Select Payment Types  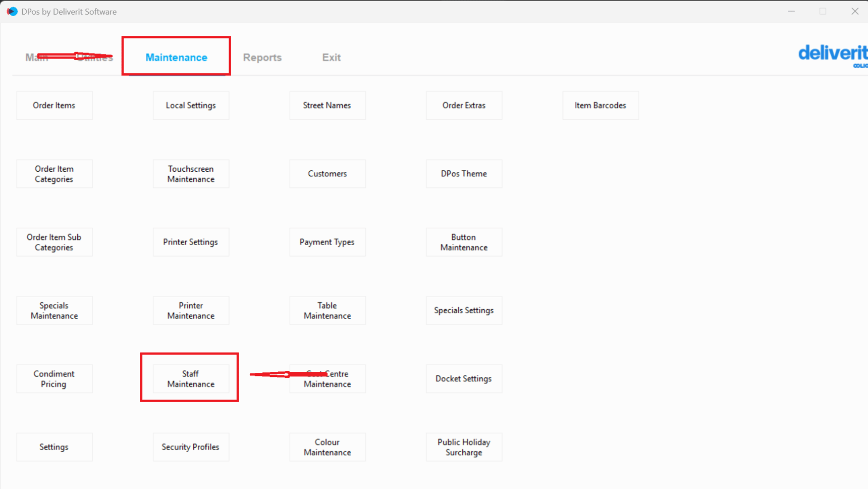pyautogui.click(x=327, y=242)
